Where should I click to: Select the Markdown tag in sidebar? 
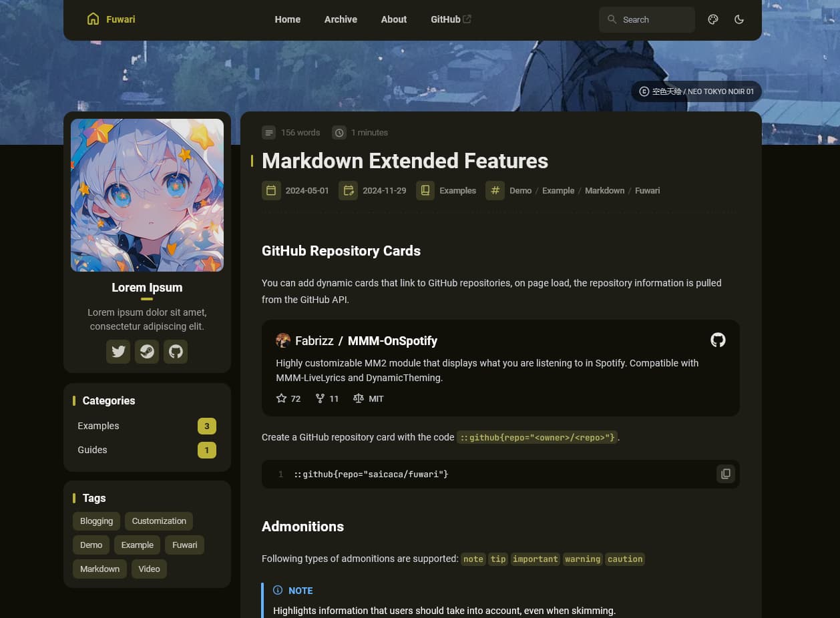[x=99, y=569]
